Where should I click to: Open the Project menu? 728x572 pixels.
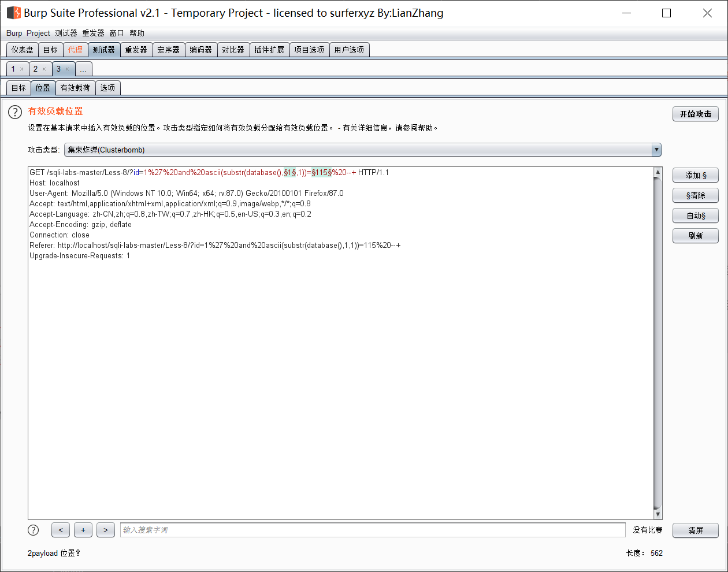pos(38,33)
